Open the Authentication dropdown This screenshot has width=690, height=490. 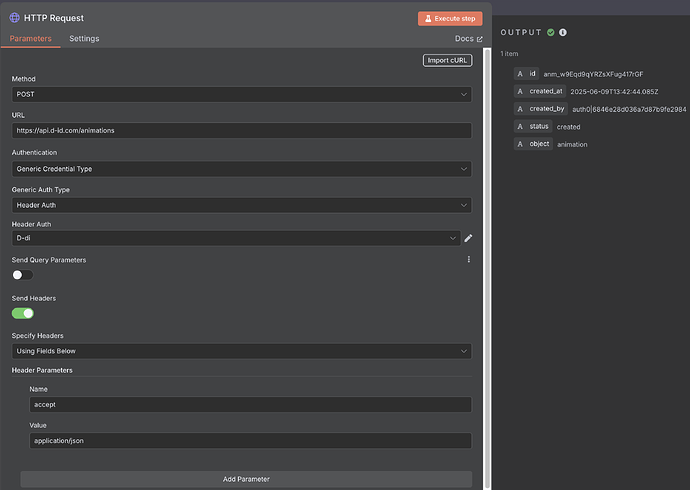pyautogui.click(x=242, y=169)
